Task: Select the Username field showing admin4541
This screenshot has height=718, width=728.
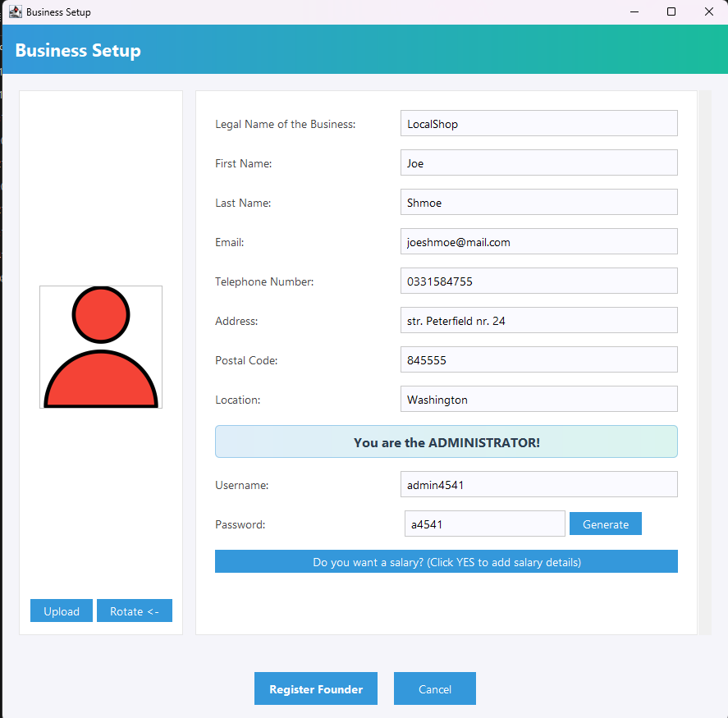Action: pos(538,484)
